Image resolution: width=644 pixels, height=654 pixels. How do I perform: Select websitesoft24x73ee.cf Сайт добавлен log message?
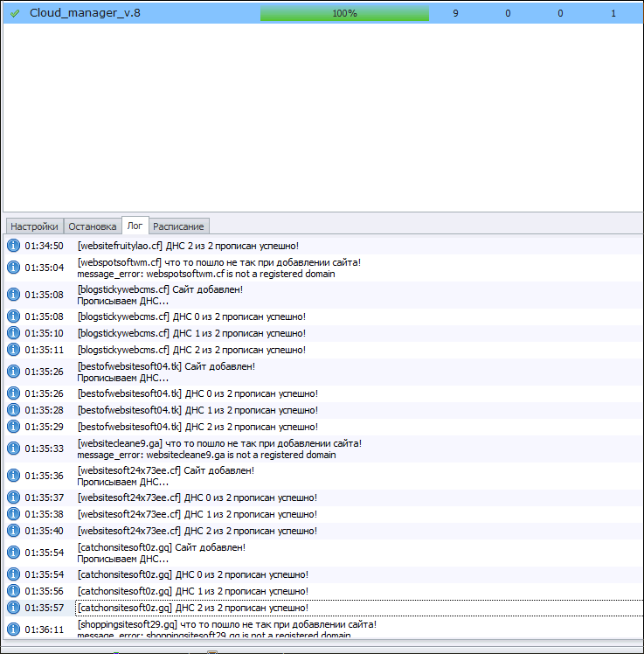click(166, 477)
